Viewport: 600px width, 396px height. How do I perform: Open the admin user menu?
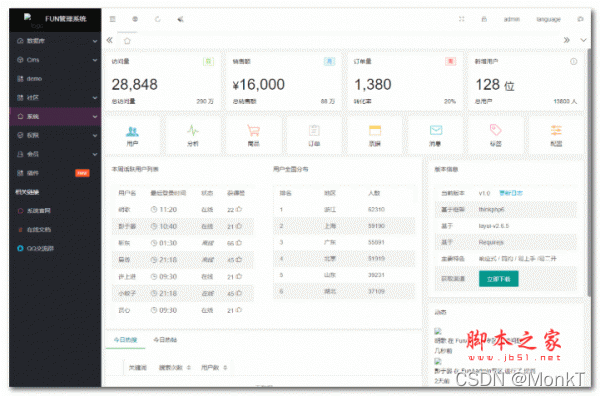pyautogui.click(x=512, y=19)
